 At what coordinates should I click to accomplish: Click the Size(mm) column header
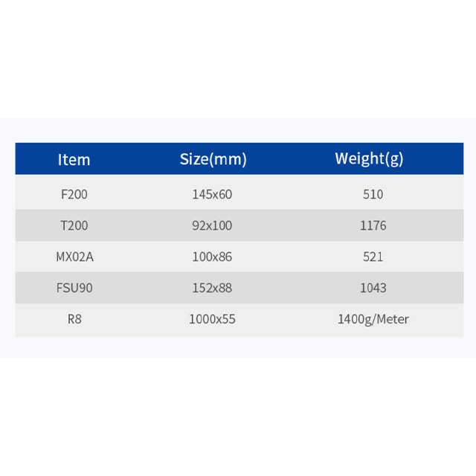coord(213,159)
